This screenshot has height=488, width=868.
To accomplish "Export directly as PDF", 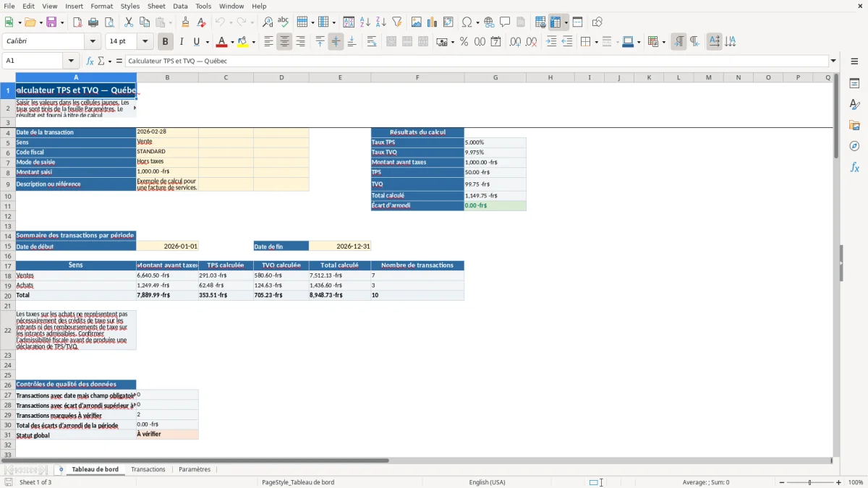I will click(77, 22).
